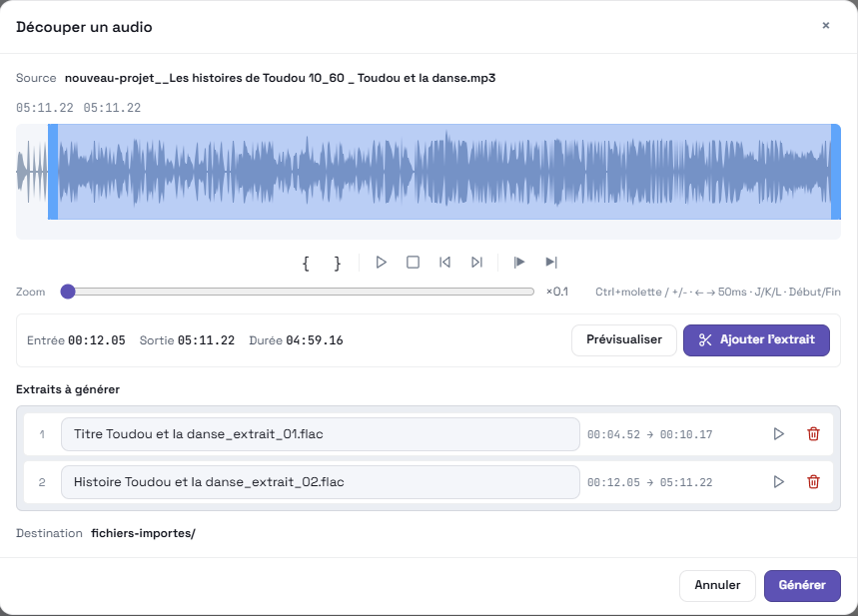The height and width of the screenshot is (616, 858).
Task: Click the zoom factor ×0.1 label
Action: [557, 292]
